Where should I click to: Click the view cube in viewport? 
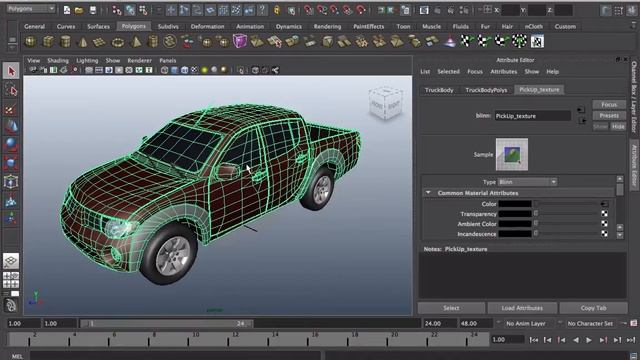[x=386, y=104]
